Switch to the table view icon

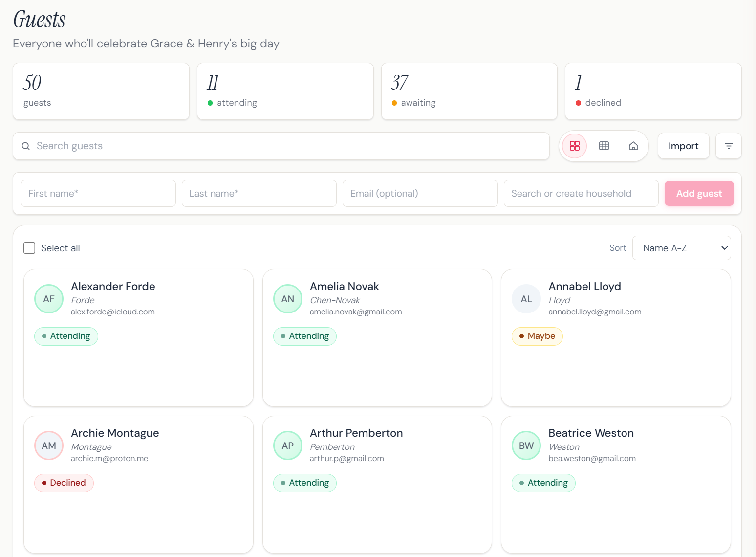click(x=604, y=146)
